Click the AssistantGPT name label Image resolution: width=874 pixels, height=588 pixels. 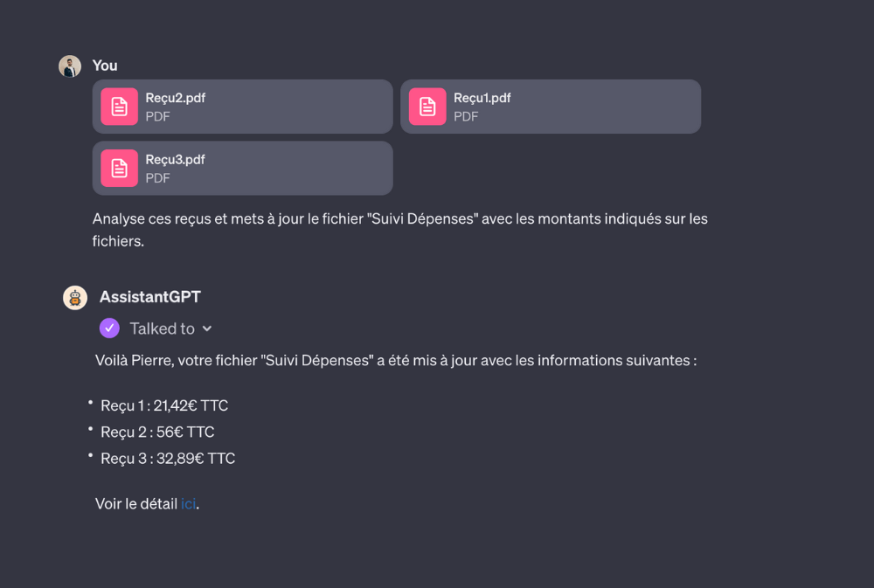tap(150, 297)
